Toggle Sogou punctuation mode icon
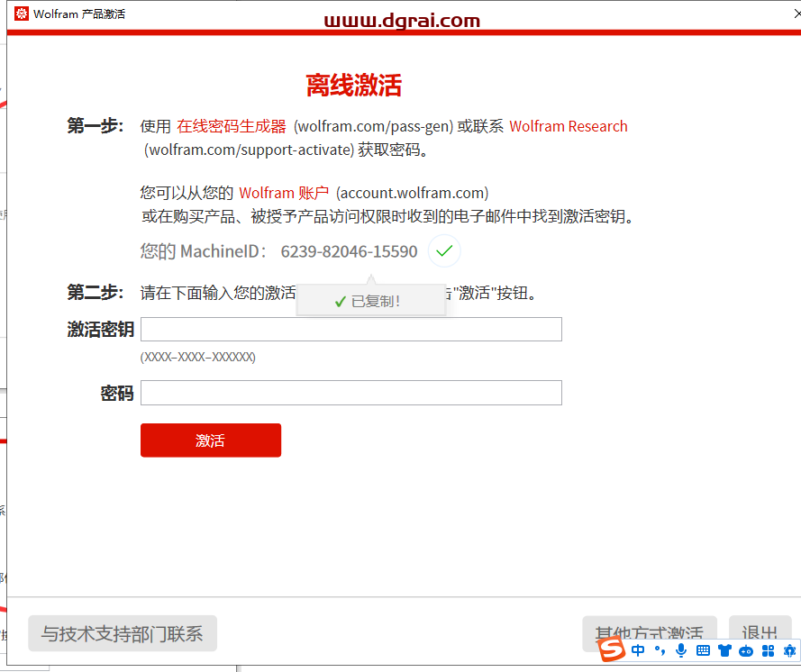The image size is (801, 672). coord(660,650)
